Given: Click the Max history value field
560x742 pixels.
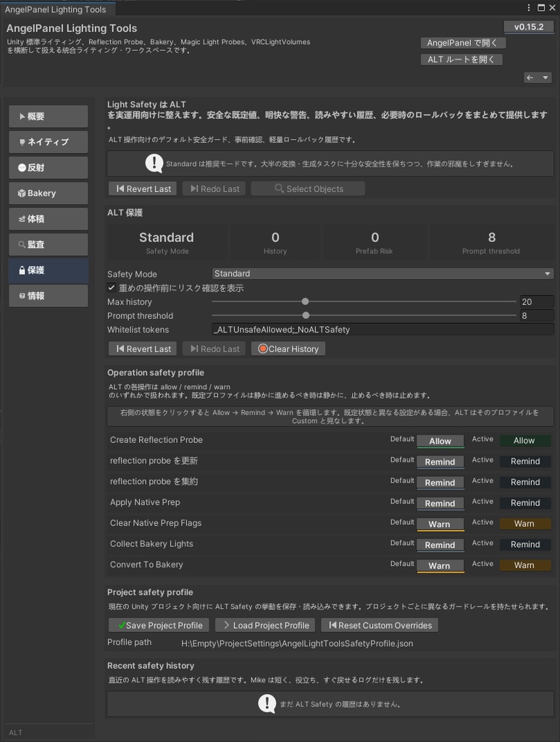Looking at the screenshot, I should click(x=536, y=302).
